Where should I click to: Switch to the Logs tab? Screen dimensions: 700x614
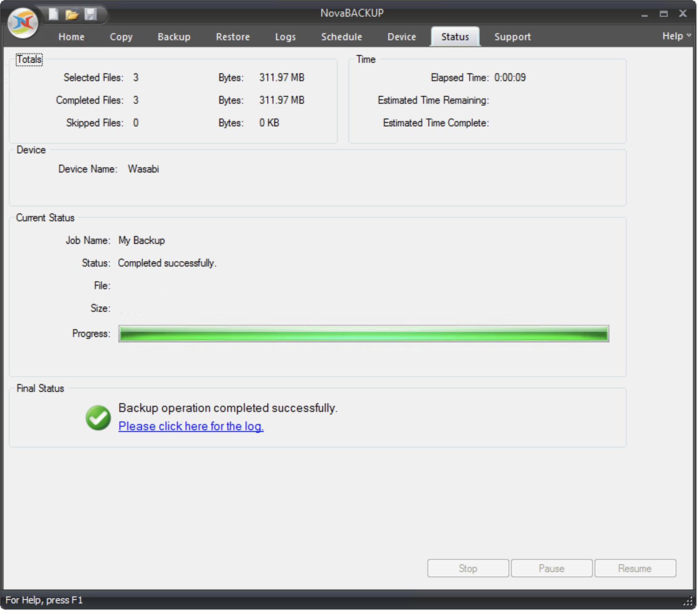(286, 37)
